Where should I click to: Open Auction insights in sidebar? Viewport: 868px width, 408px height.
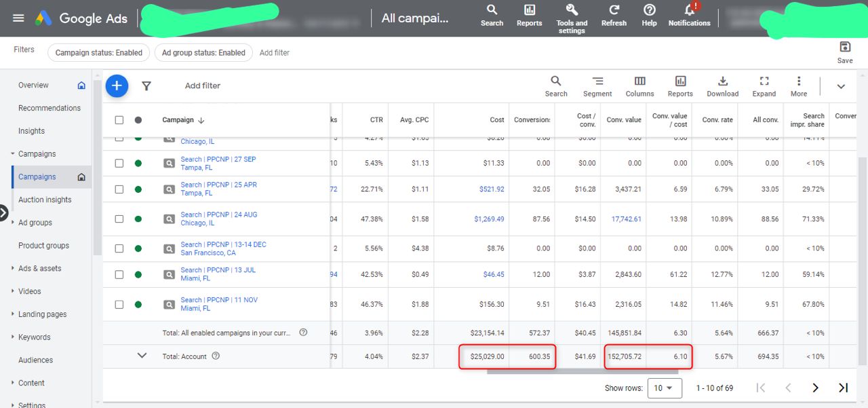[45, 200]
